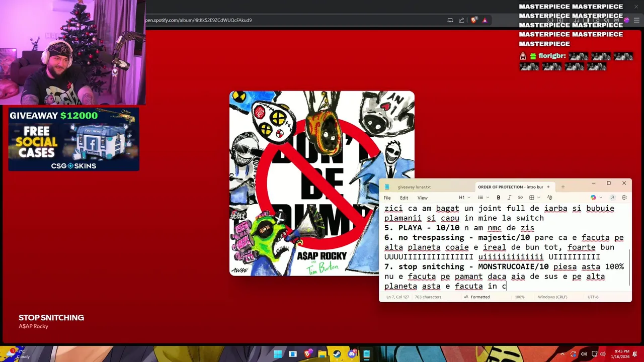Toggle italic formatting in Notepad
644x362 pixels.
point(509,198)
